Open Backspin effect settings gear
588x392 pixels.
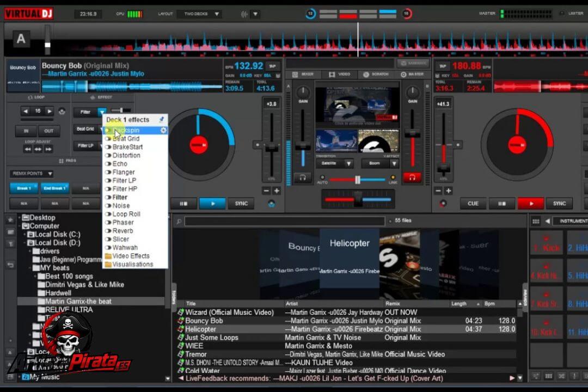163,130
